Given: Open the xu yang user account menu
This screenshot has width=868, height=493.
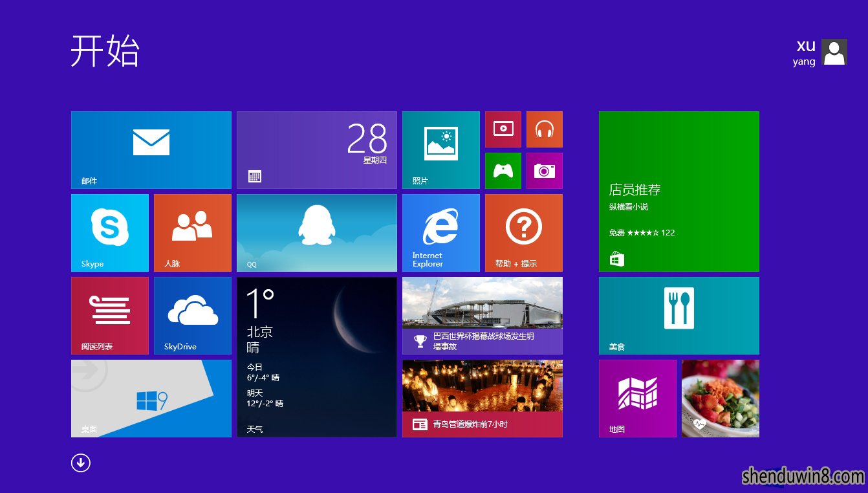Looking at the screenshot, I should point(820,52).
